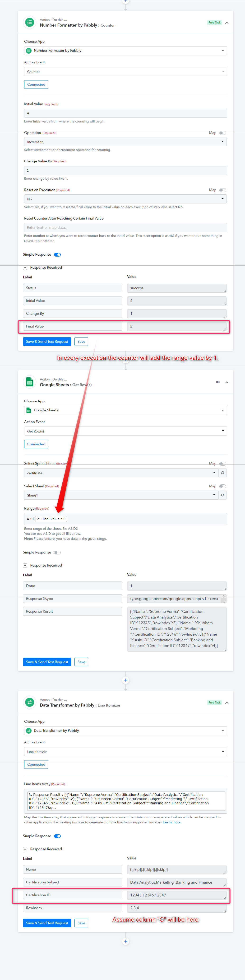Disable Simple Response in Line Itemizer step
Image resolution: width=245 pixels, height=980 pixels.
57,836
